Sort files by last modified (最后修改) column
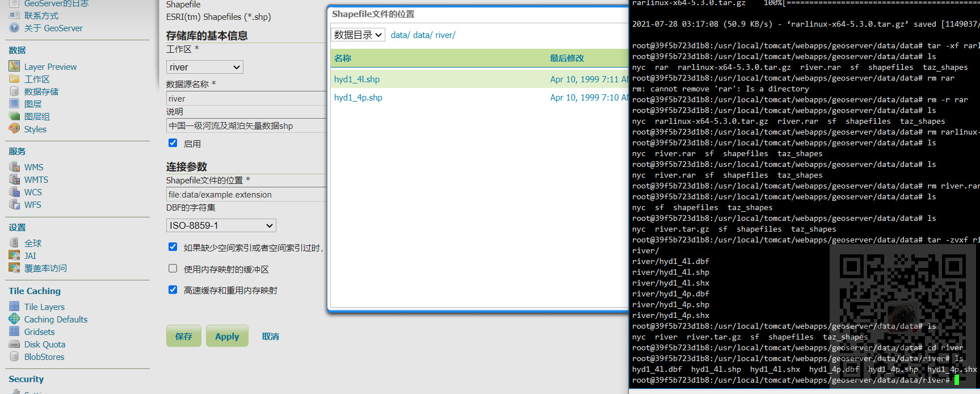This screenshot has height=394, width=980. [567, 58]
